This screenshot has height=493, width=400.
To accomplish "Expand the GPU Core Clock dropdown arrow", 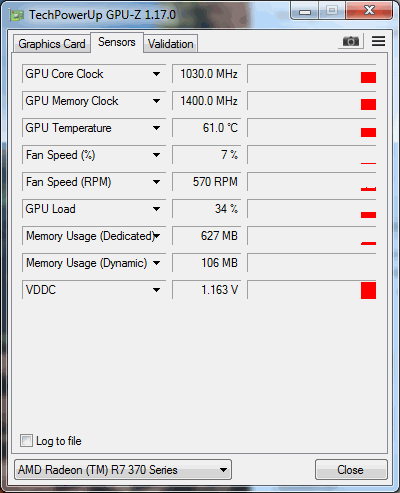I will tap(156, 74).
